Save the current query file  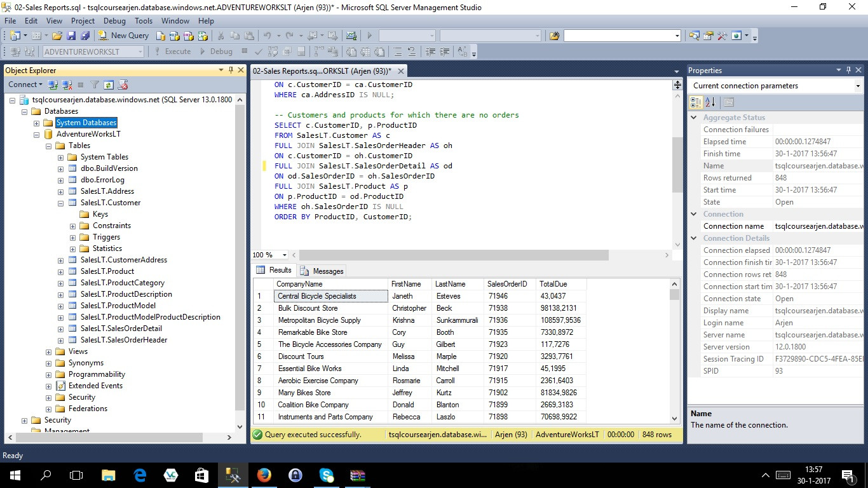point(71,36)
